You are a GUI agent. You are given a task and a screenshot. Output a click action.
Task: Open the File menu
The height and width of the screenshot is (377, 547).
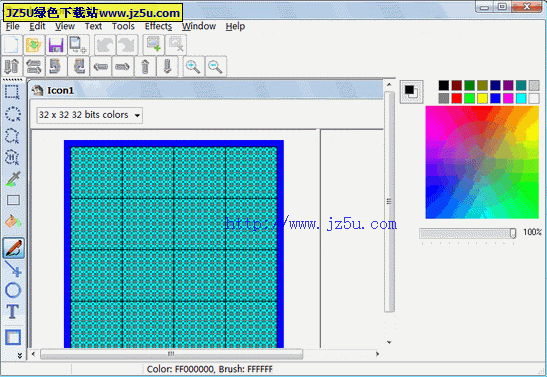(13, 26)
